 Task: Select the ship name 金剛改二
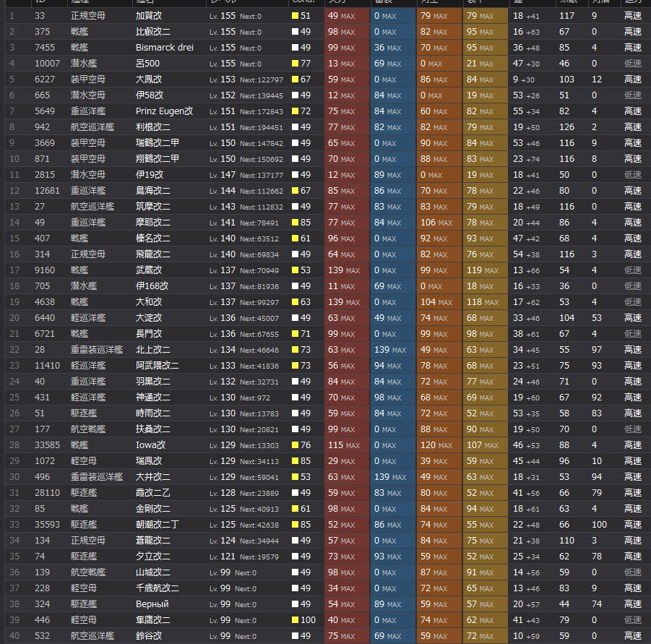point(152,509)
